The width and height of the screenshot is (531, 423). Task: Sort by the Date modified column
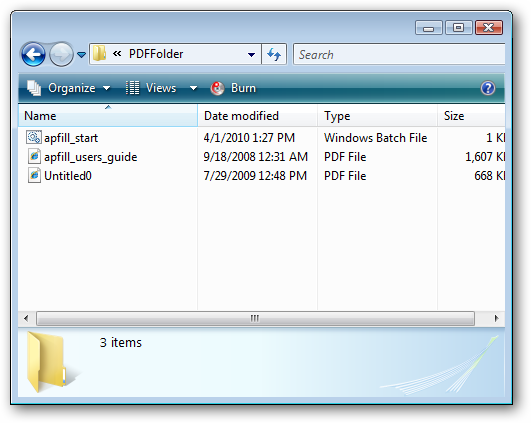257,116
